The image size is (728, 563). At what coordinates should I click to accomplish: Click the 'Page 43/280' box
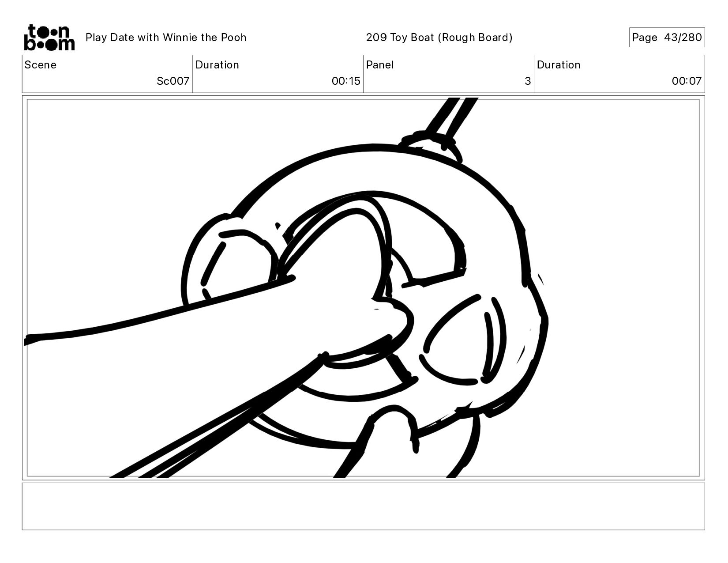[x=667, y=38]
